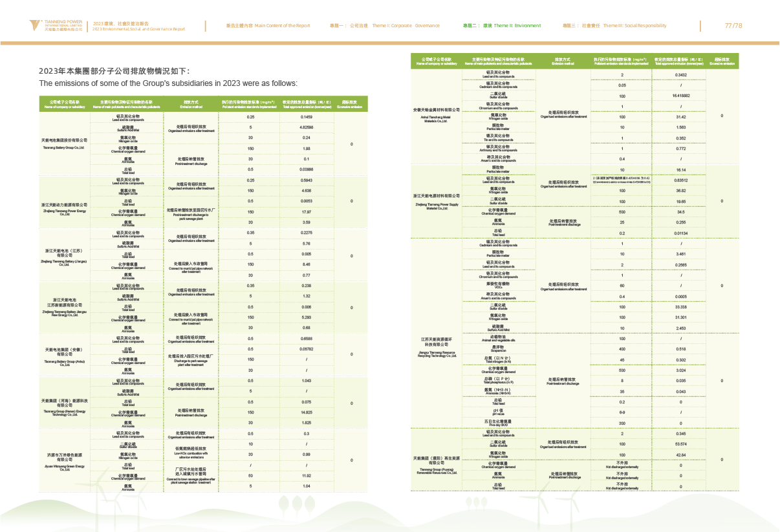Click the Tianneng Power logo in header
This screenshot has width=780, height=532.
pos(56,26)
